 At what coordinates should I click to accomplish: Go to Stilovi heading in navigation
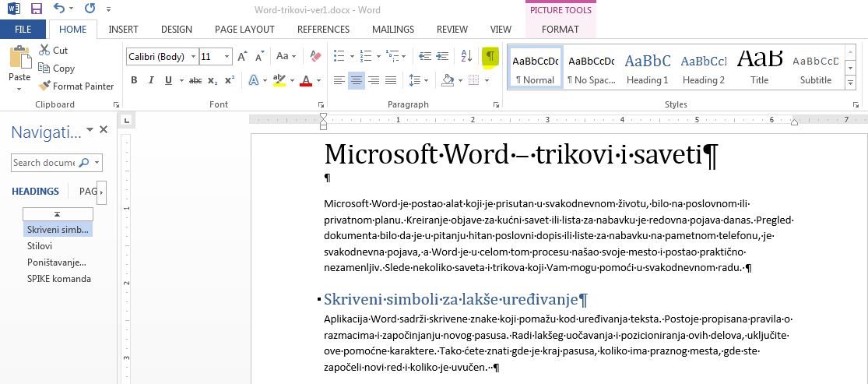coord(39,246)
